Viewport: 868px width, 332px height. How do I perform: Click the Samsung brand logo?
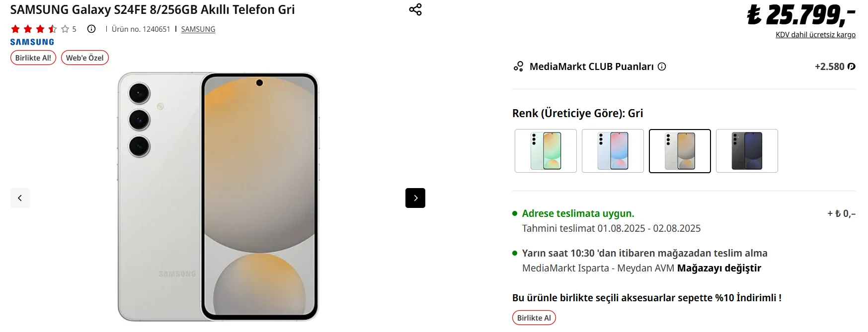pos(32,42)
